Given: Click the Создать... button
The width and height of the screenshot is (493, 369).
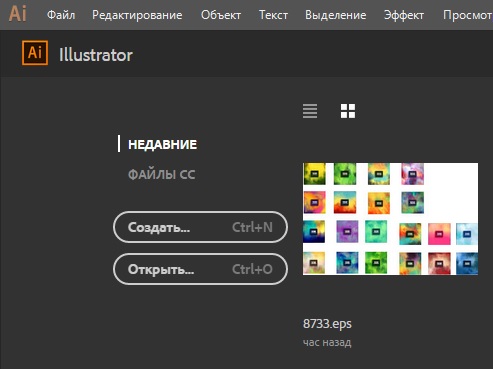Looking at the screenshot, I should point(200,227).
